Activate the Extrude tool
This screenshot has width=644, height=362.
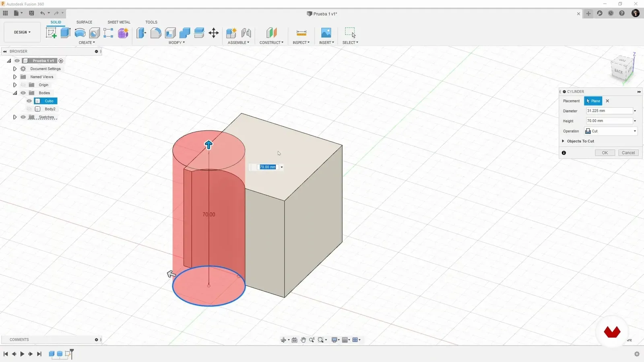(x=66, y=33)
